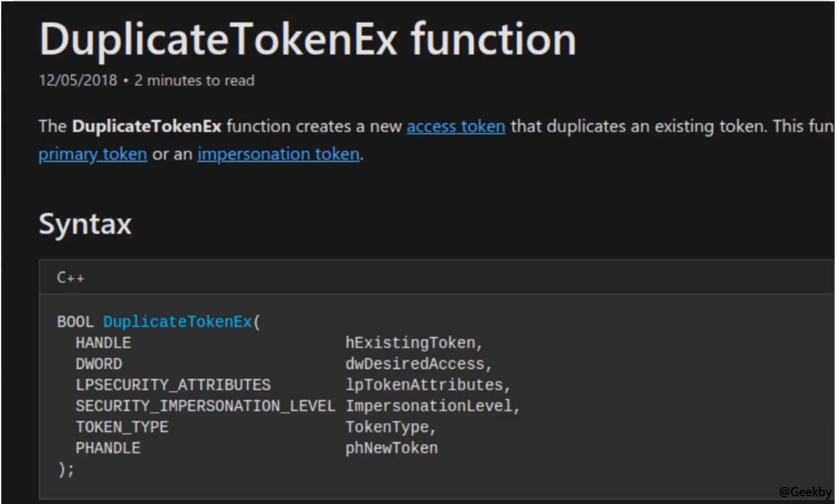Viewport: 837px width, 504px height.
Task: Click the SECURITY_IMPERSONATION_LEVEL type
Action: pos(205,406)
